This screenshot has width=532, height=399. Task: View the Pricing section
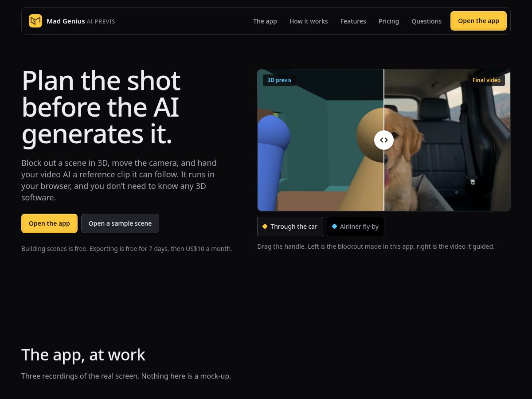click(x=389, y=21)
